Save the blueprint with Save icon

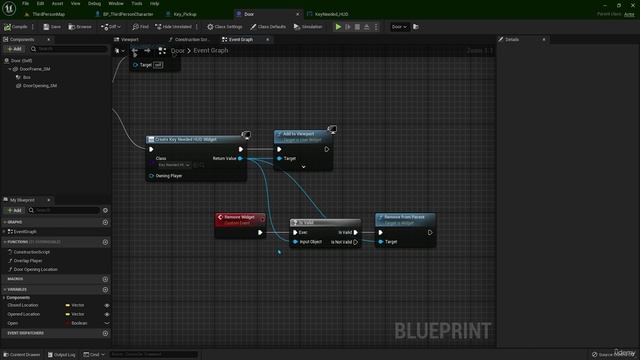pyautogui.click(x=52, y=27)
